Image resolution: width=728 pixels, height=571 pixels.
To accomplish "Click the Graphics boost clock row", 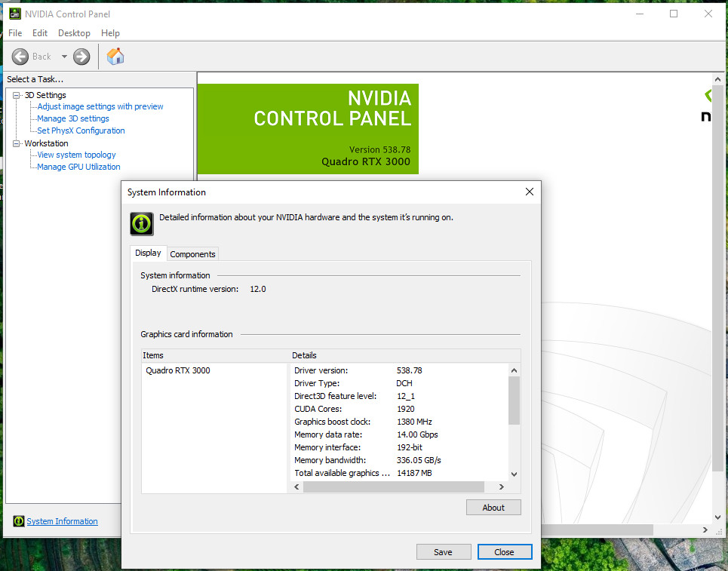I will 399,422.
